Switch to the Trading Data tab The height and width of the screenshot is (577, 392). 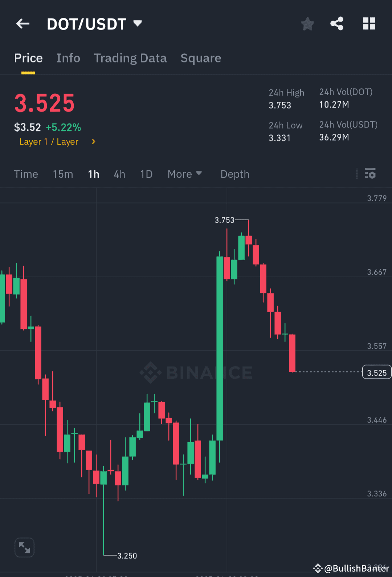[x=130, y=58]
